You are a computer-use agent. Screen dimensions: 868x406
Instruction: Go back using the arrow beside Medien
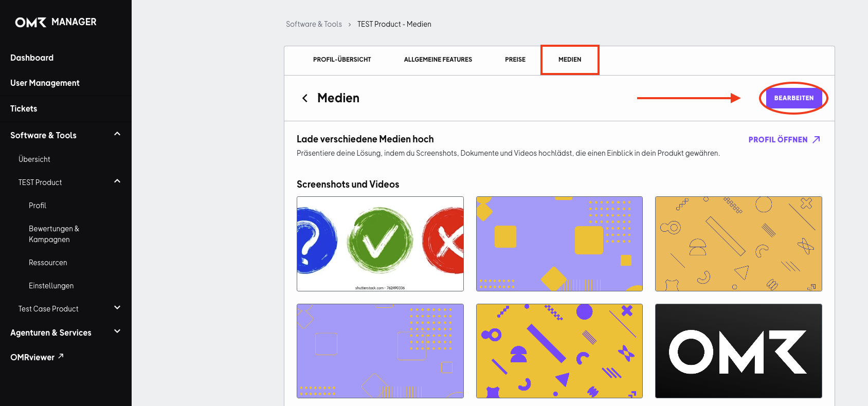click(305, 98)
